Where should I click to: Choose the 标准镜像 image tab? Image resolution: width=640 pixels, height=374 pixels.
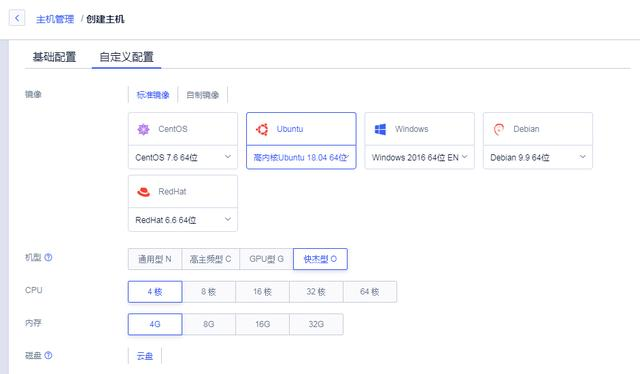tap(153, 95)
